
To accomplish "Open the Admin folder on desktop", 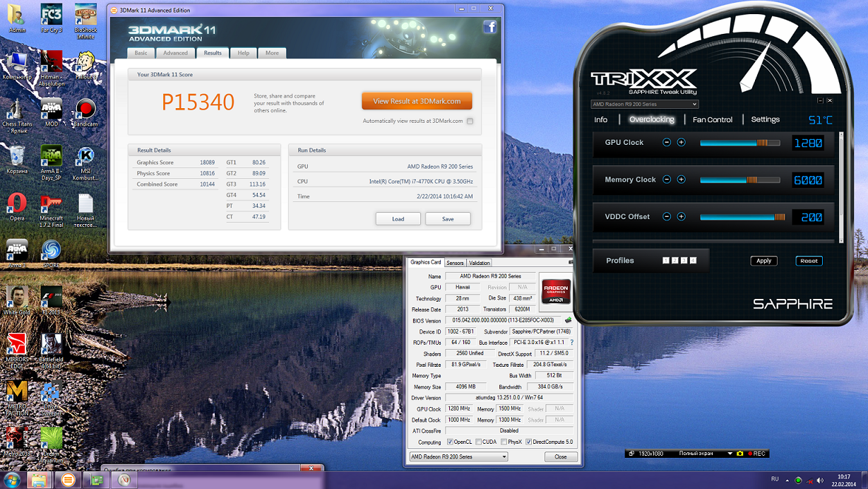I will click(16, 19).
